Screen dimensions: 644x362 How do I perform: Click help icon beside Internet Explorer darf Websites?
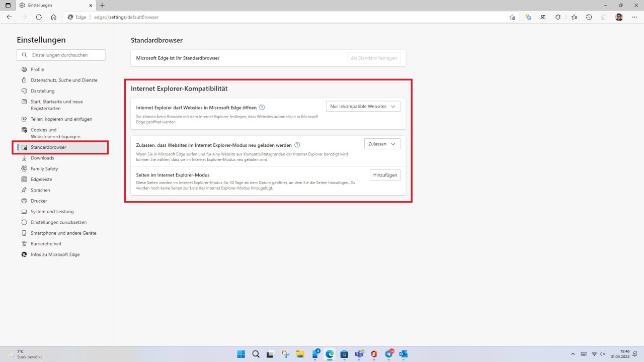click(262, 107)
